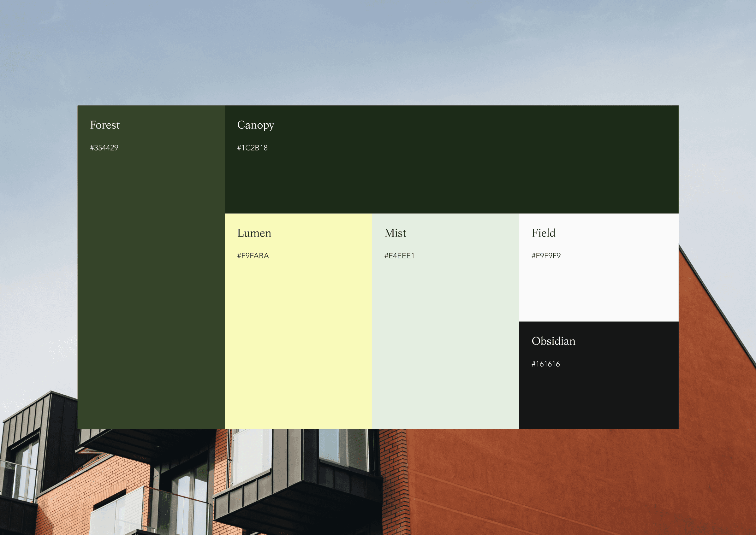Click the Field off-white swatch

(x=598, y=290)
